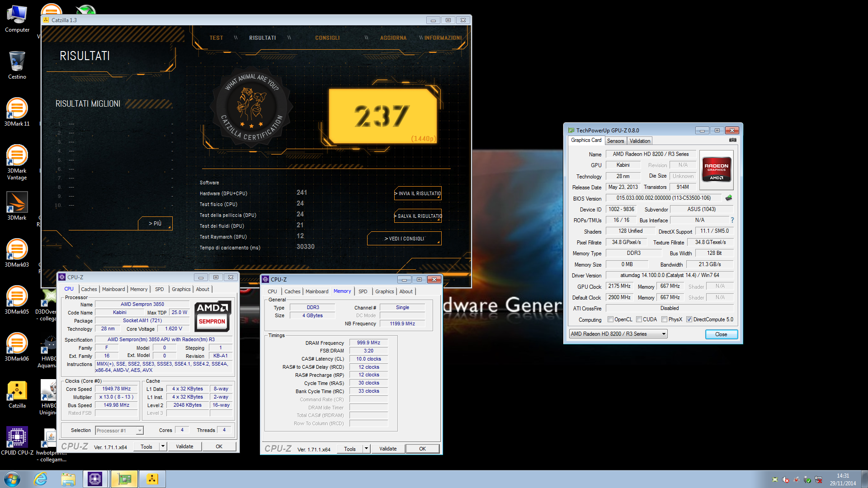Click the 237 score panel in Catzilla
868x488 pixels.
(x=382, y=116)
